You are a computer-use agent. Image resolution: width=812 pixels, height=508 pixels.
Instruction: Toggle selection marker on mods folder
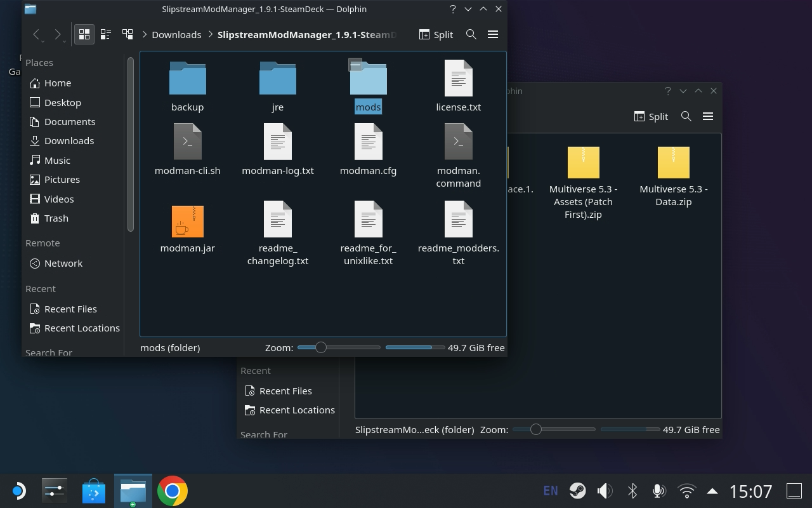pos(355,65)
